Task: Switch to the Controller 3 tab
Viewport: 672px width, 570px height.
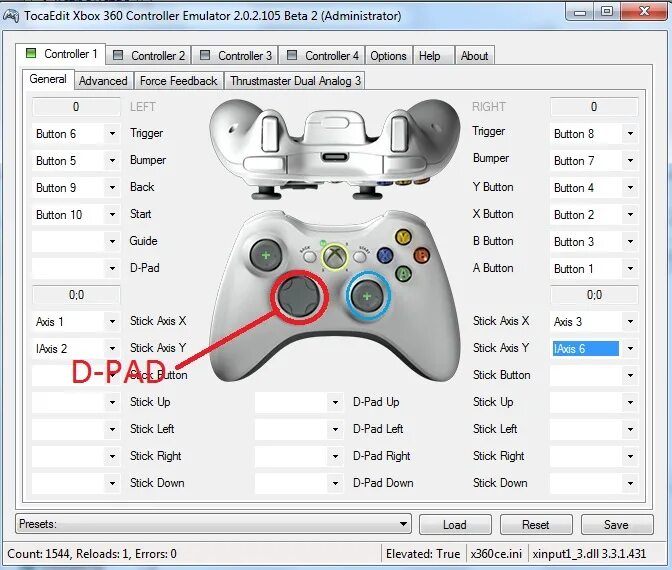Action: pyautogui.click(x=235, y=55)
